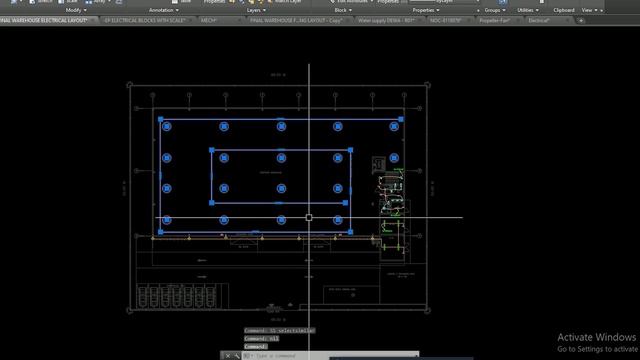Expand the Block ribbon panel
Viewport: 640px width, 360px height.
[x=343, y=10]
